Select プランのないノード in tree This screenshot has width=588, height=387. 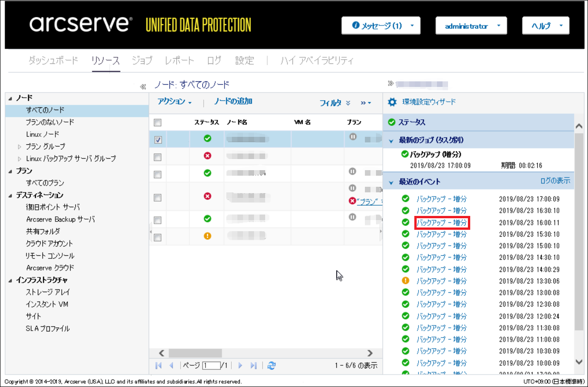click(x=50, y=122)
